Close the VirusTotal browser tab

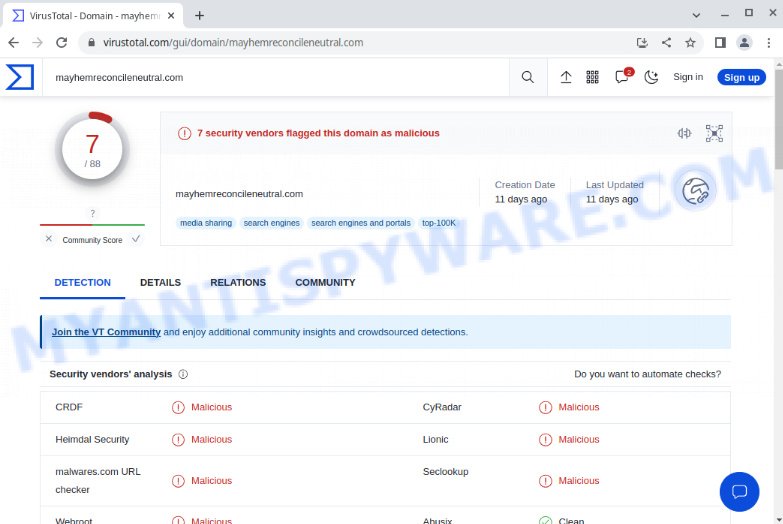tap(171, 15)
